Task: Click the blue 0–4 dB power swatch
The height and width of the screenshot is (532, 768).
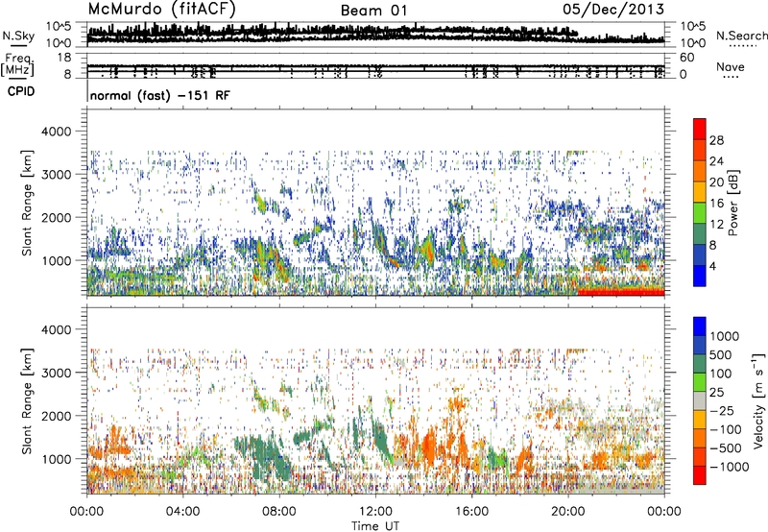Action: [700, 277]
